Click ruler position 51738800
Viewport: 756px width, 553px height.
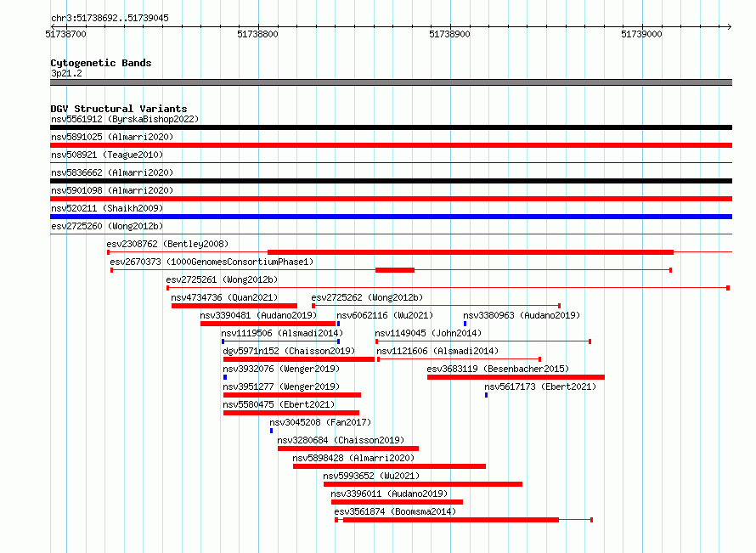pos(258,34)
